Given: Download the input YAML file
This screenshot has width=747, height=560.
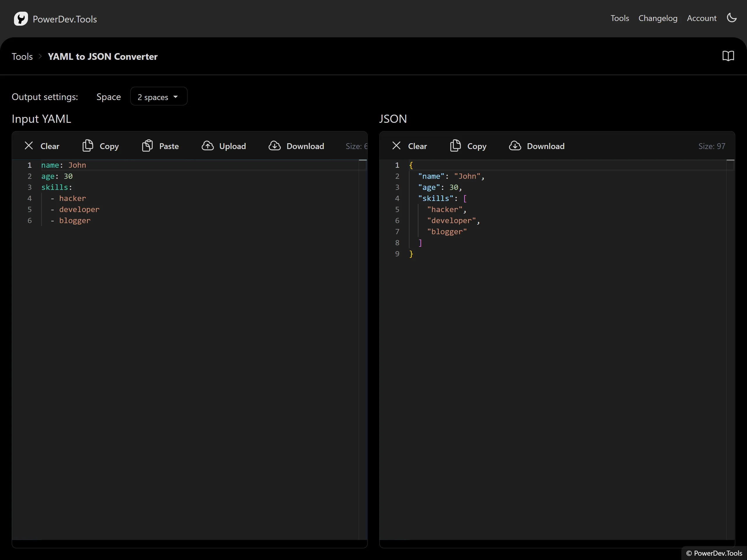Looking at the screenshot, I should 296,146.
